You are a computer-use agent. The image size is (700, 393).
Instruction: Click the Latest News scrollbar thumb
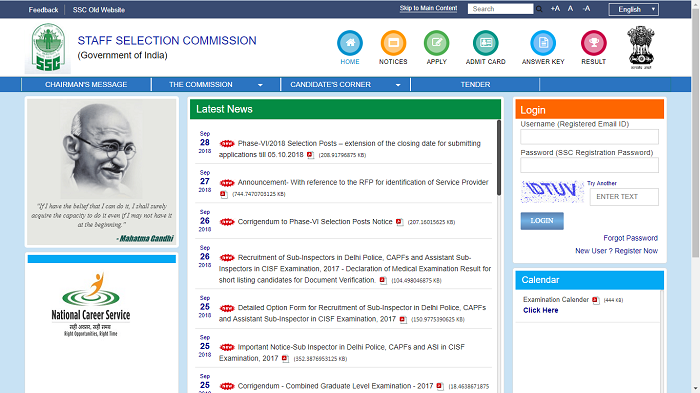(499, 158)
